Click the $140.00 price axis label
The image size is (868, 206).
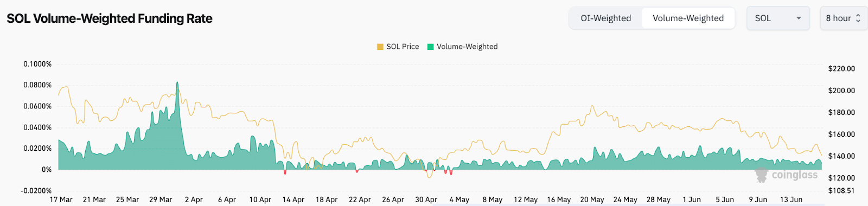point(841,156)
